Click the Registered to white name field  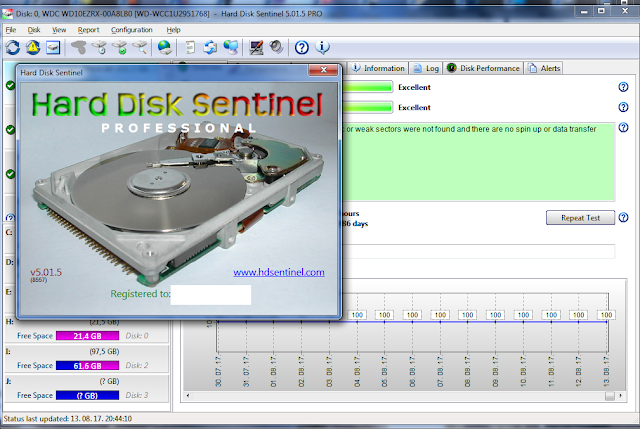click(211, 295)
